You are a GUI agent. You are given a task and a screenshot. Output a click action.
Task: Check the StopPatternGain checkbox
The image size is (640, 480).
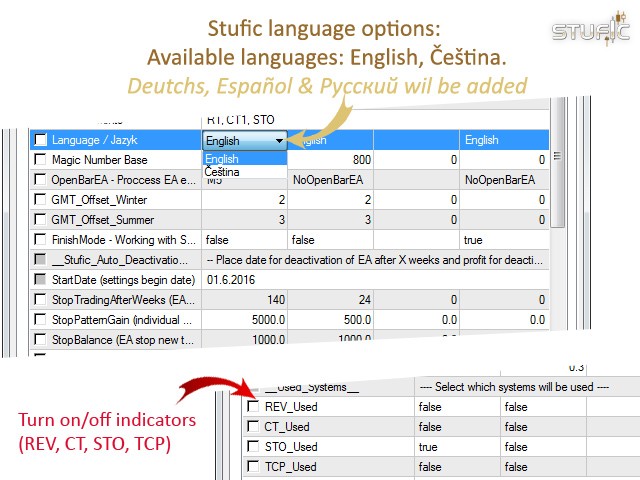(x=40, y=320)
